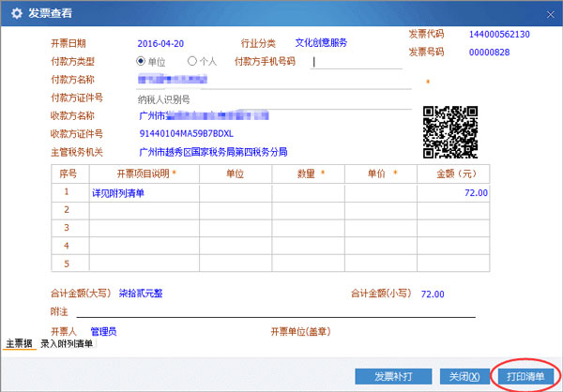563x392 pixels.
Task: Select the 详见附列清单 cell in row 1
Action: point(144,192)
